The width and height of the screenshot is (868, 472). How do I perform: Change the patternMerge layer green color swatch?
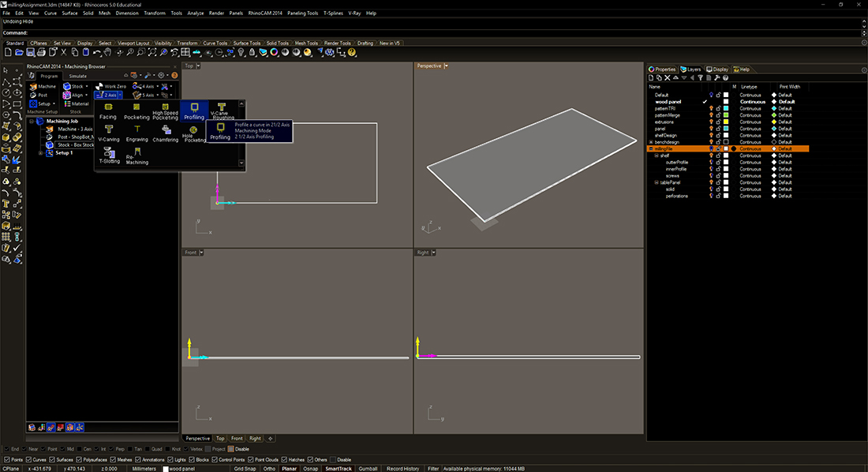[726, 115]
